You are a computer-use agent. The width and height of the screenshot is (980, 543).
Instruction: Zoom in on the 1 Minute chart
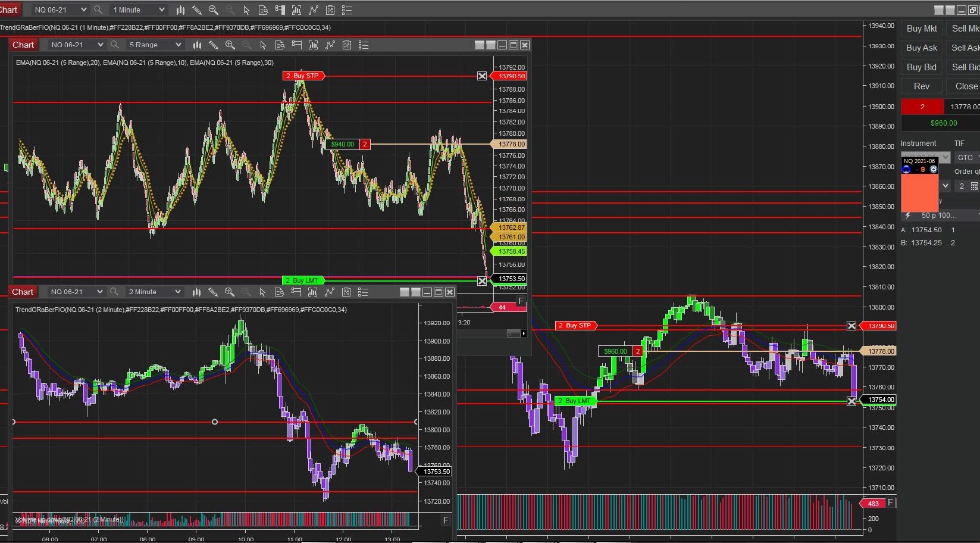214,10
